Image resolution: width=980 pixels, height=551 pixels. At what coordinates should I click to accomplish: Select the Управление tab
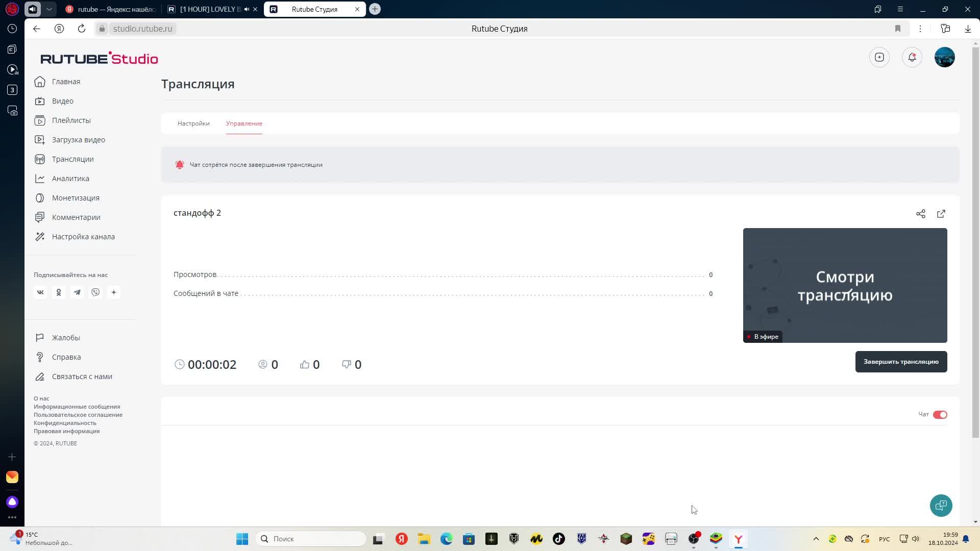(244, 123)
